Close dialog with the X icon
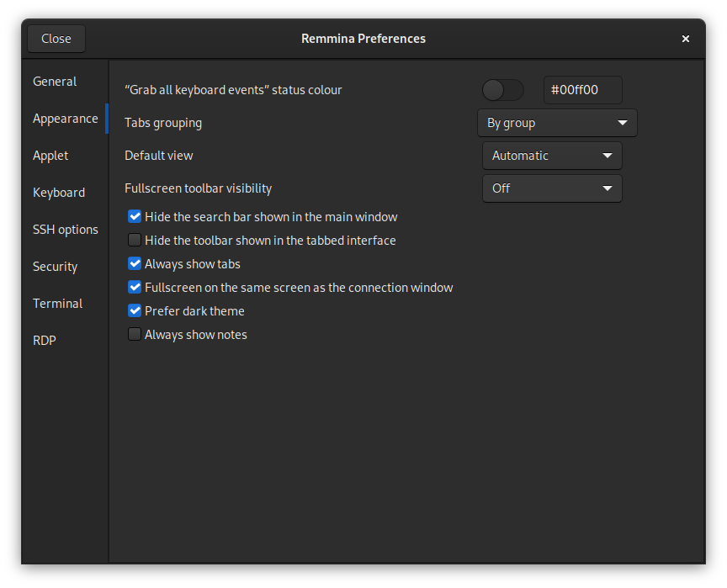727x588 pixels. point(685,39)
